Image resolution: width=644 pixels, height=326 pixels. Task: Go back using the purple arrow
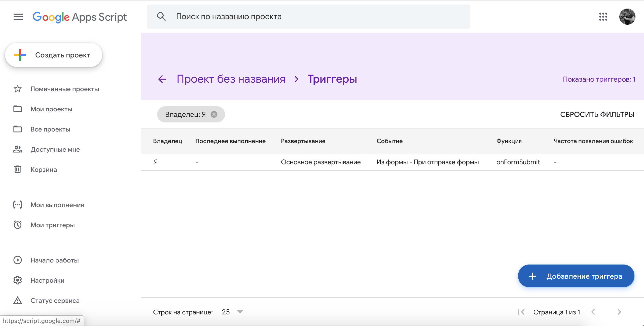162,79
